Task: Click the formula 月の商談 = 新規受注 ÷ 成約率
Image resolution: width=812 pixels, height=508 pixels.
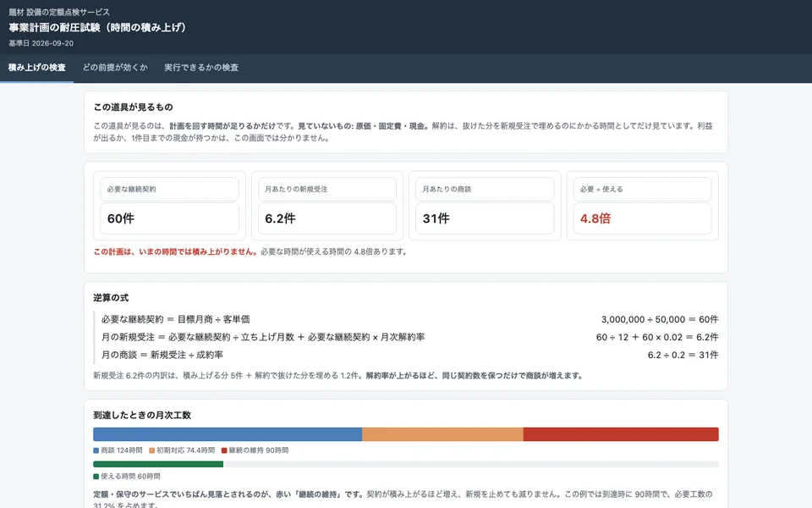Action: tap(162, 355)
